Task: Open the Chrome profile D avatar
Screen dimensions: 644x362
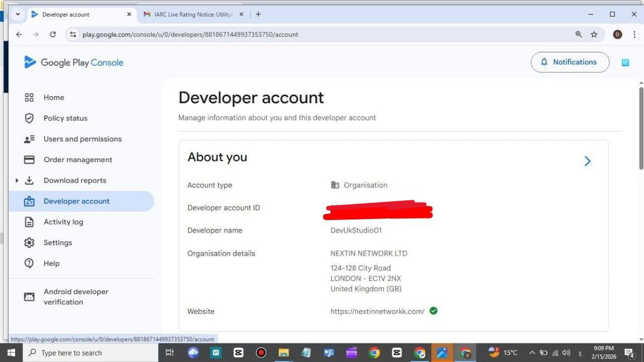Action: 617,35
